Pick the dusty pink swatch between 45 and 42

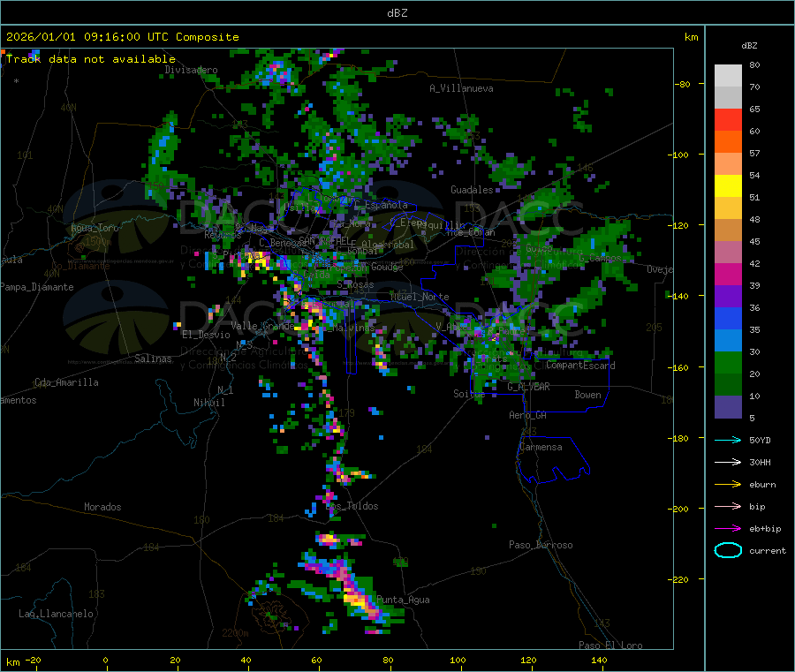coord(728,253)
